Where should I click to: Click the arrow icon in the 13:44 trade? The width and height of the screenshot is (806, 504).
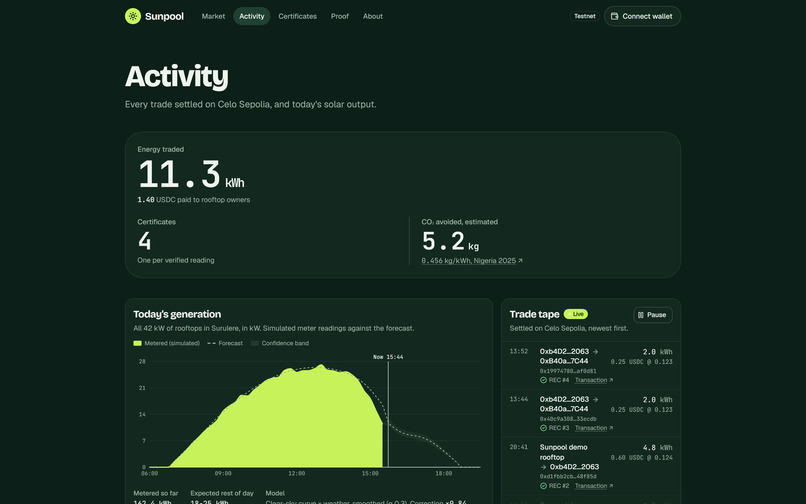tap(595, 400)
